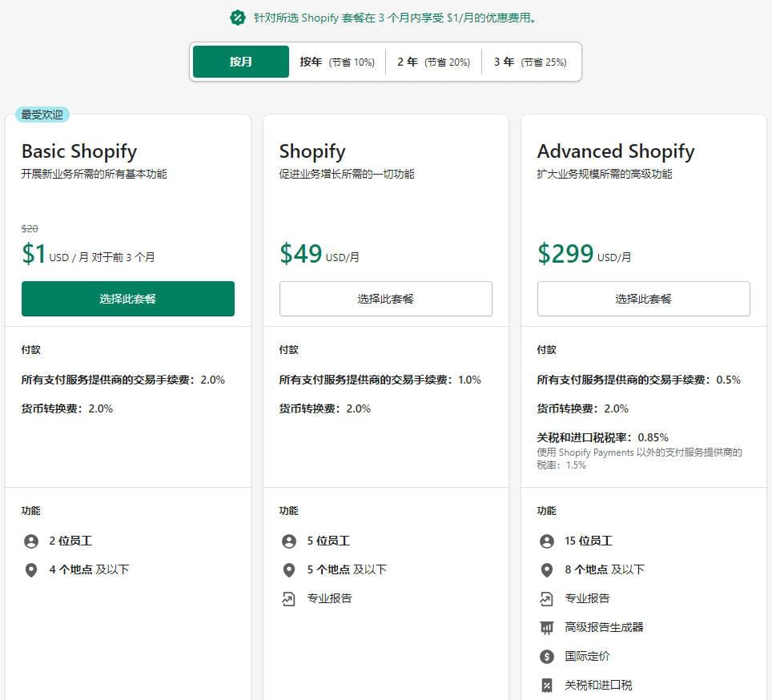Click the Advanced Shopify heading
Image resolution: width=772 pixels, height=700 pixels.
tap(616, 151)
